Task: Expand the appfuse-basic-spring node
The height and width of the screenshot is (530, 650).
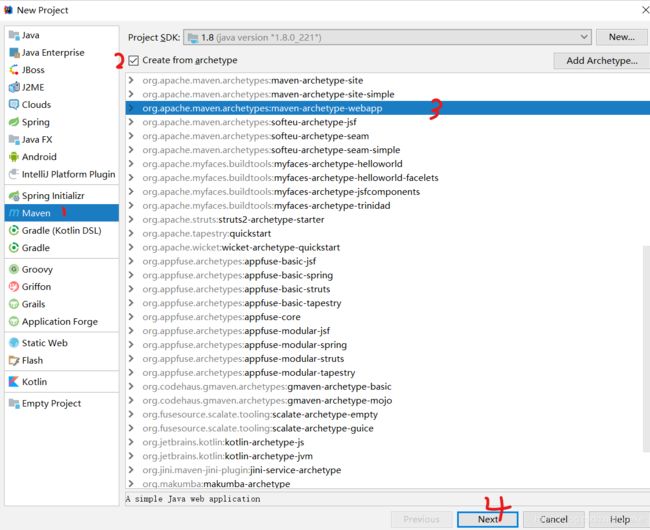Action: click(131, 275)
